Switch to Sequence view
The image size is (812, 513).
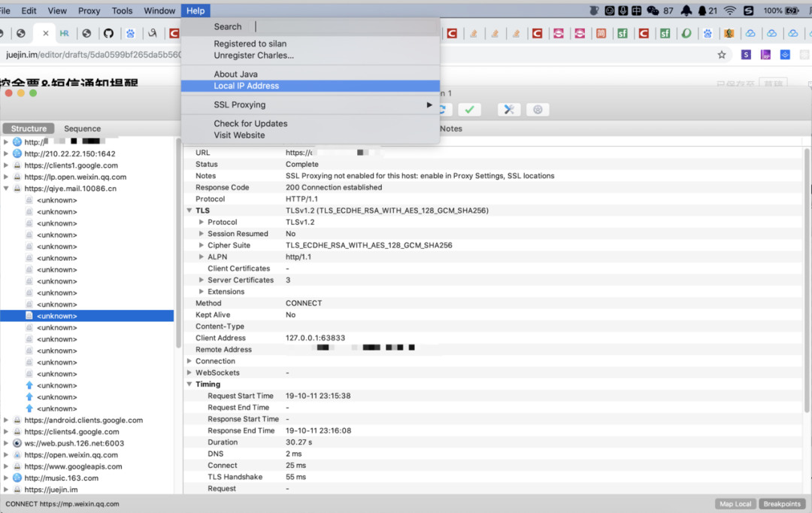point(83,129)
